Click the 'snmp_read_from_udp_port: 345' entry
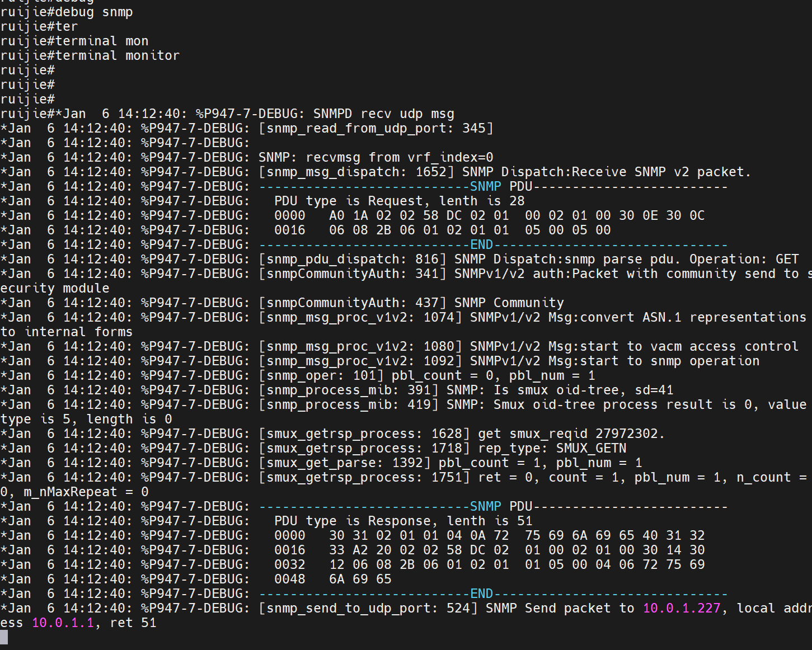 click(x=376, y=128)
